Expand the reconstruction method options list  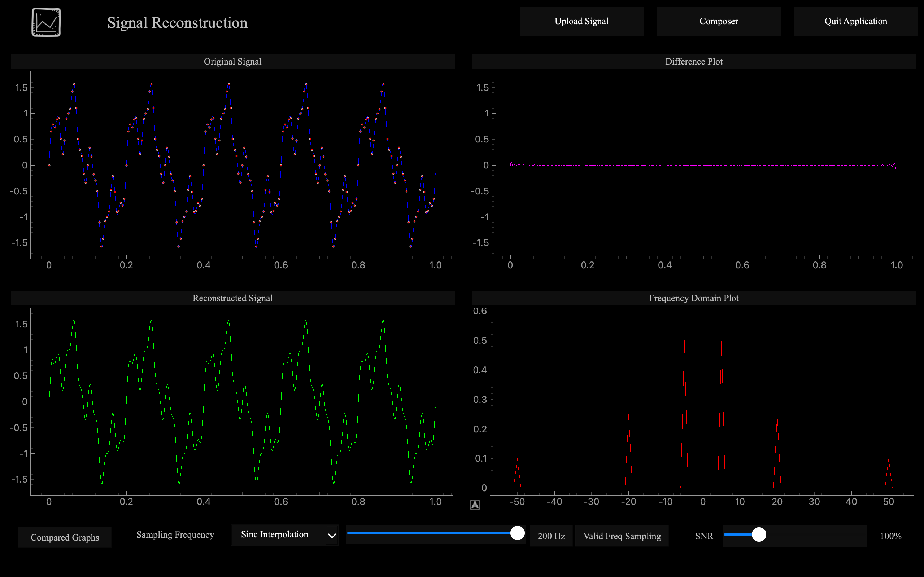(285, 535)
